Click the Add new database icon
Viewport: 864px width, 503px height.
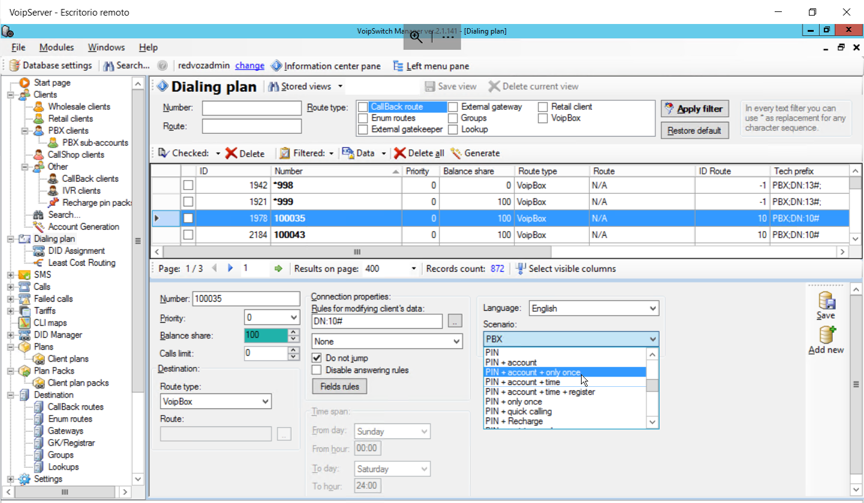(x=827, y=334)
